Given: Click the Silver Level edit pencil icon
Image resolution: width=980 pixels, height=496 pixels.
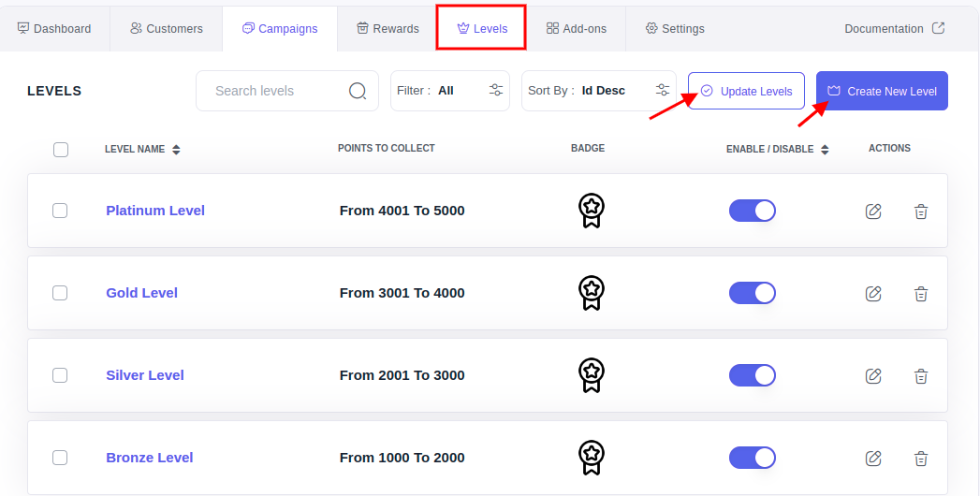Looking at the screenshot, I should pos(873,375).
